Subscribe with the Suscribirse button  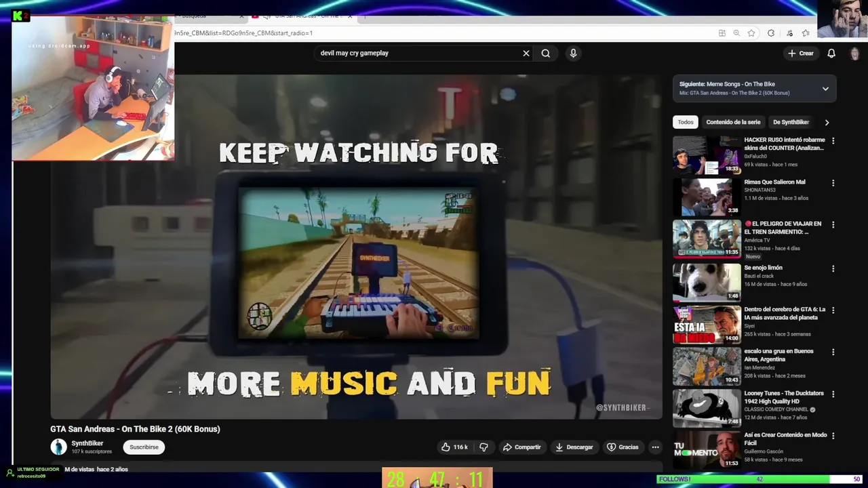[x=144, y=447]
